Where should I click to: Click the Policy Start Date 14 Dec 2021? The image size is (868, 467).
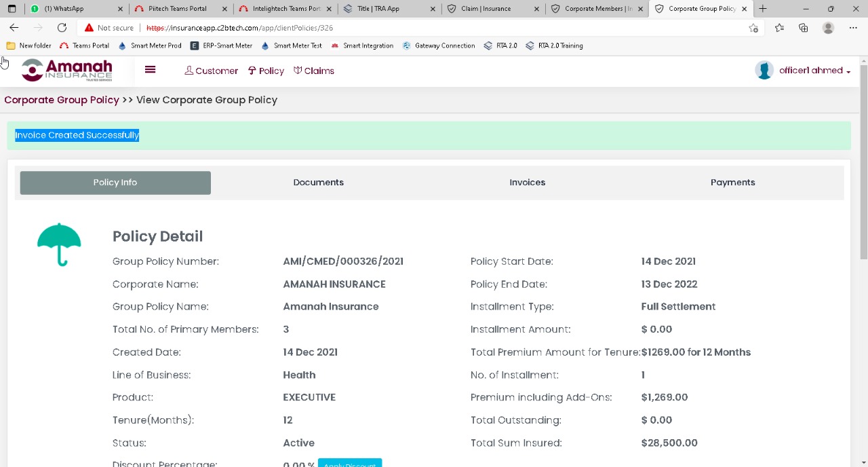coord(669,261)
